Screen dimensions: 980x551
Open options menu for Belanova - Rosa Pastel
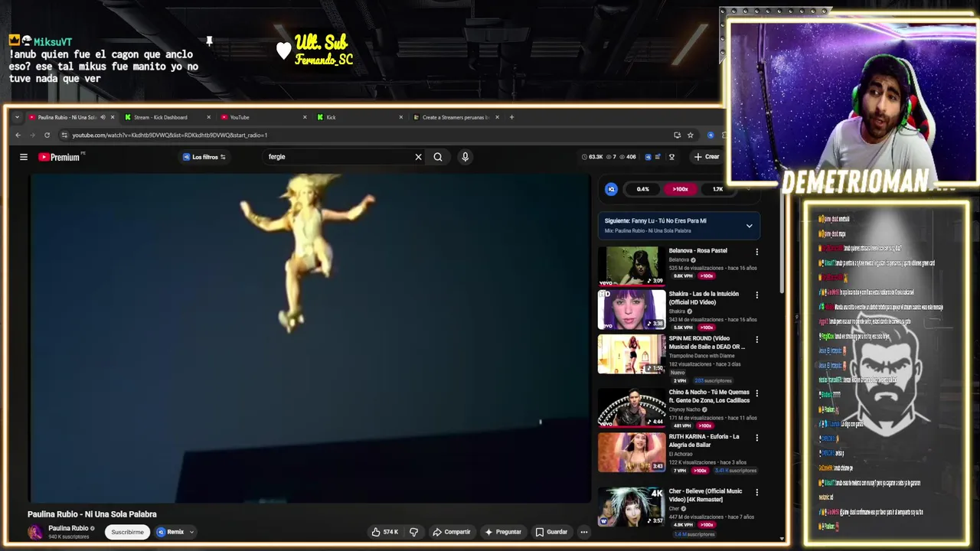757,252
